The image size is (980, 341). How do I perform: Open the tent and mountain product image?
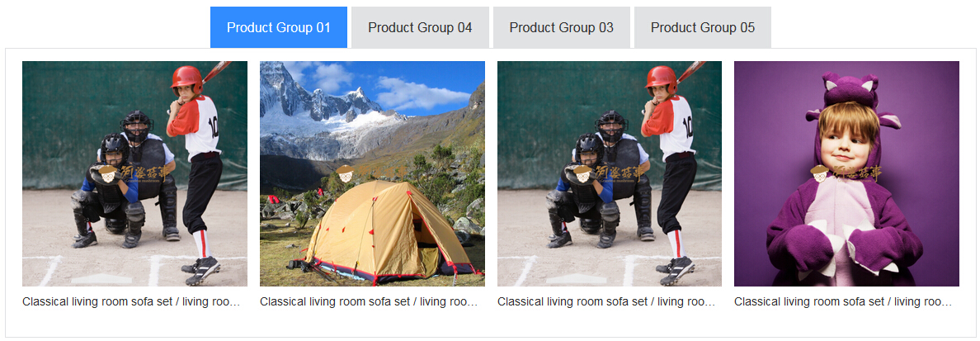[x=373, y=173]
